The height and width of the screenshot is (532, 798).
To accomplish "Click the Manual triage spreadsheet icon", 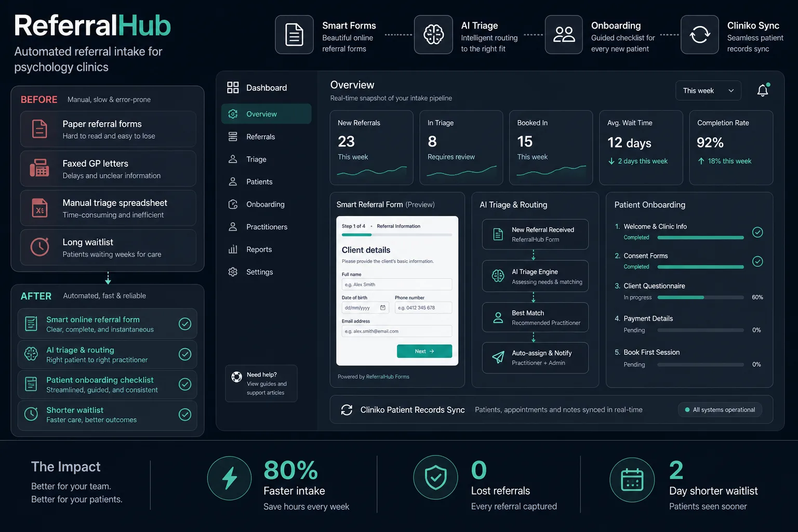I will tap(39, 208).
